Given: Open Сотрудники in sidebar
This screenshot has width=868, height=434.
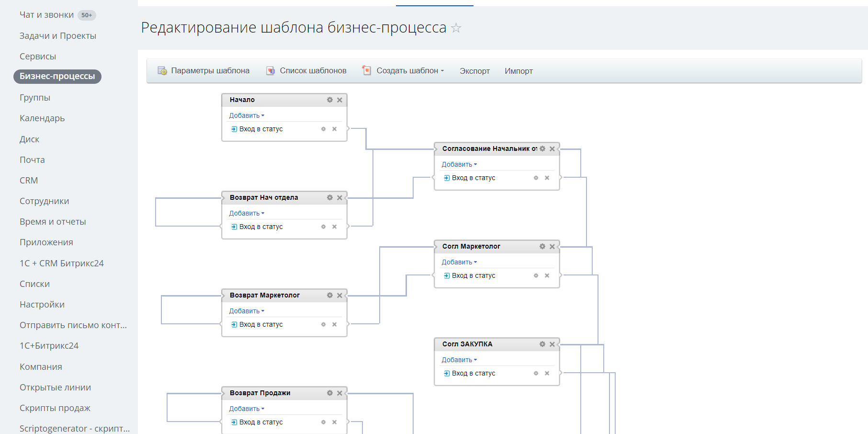Looking at the screenshot, I should click(x=44, y=201).
